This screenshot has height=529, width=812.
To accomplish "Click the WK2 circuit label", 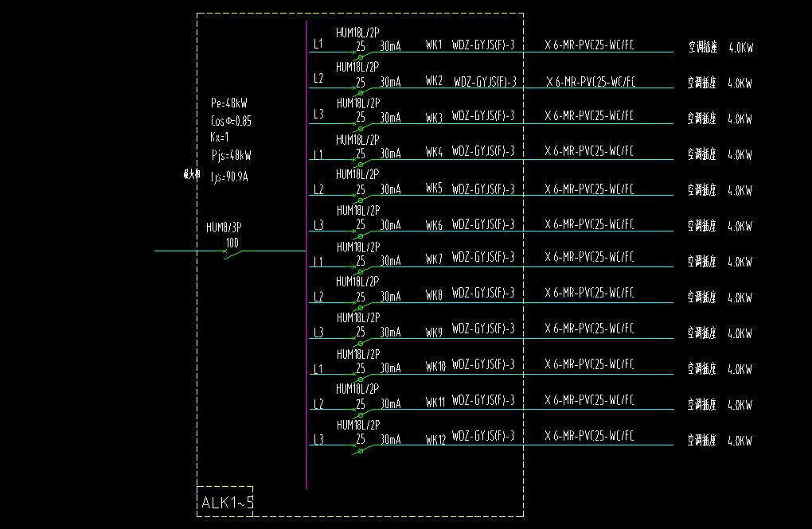I will point(434,81).
